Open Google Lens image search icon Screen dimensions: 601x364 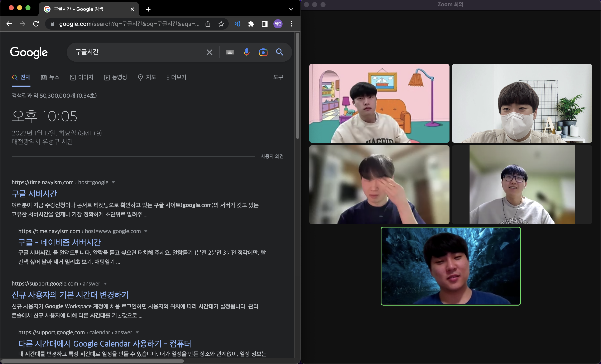click(263, 52)
